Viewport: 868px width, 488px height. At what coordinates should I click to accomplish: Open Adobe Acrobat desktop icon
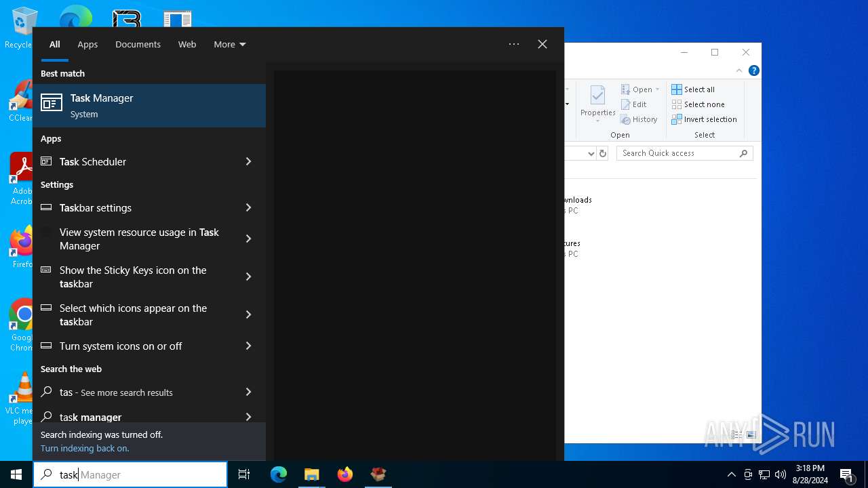coord(22,179)
